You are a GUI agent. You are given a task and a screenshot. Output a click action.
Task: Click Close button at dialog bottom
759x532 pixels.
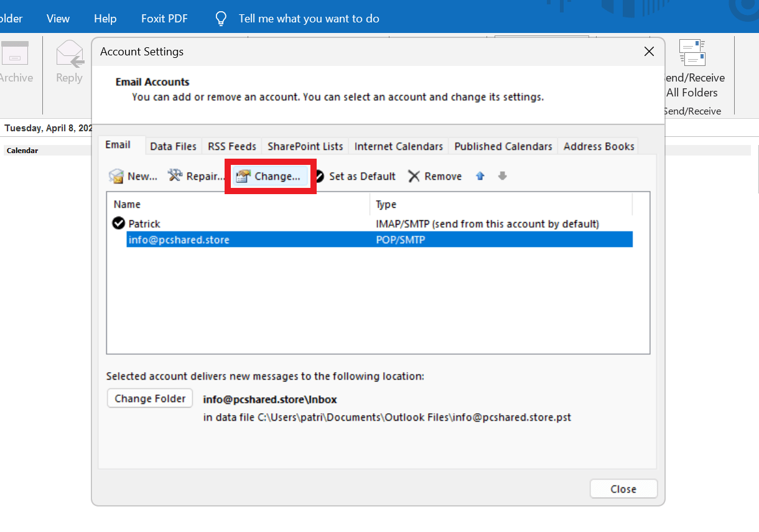pyautogui.click(x=623, y=489)
